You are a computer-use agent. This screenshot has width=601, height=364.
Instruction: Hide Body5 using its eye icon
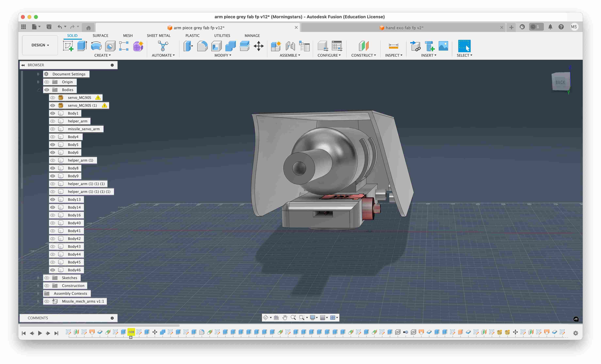[x=52, y=145]
